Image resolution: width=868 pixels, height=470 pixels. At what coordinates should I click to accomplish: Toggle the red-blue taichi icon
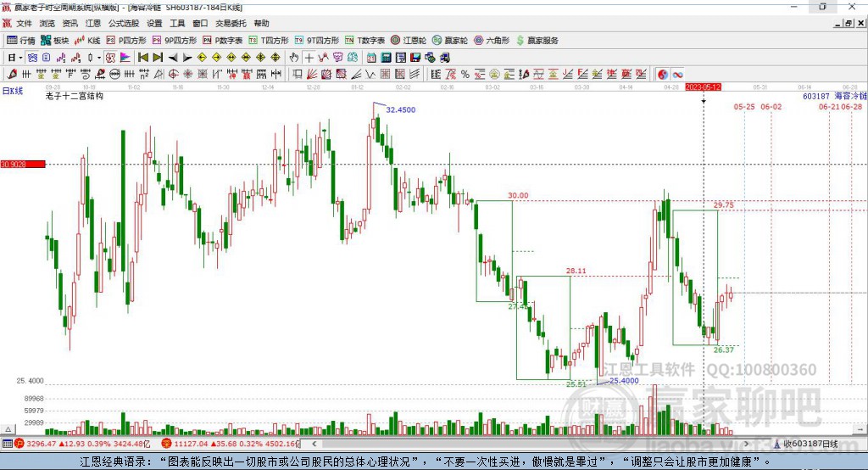(663, 75)
